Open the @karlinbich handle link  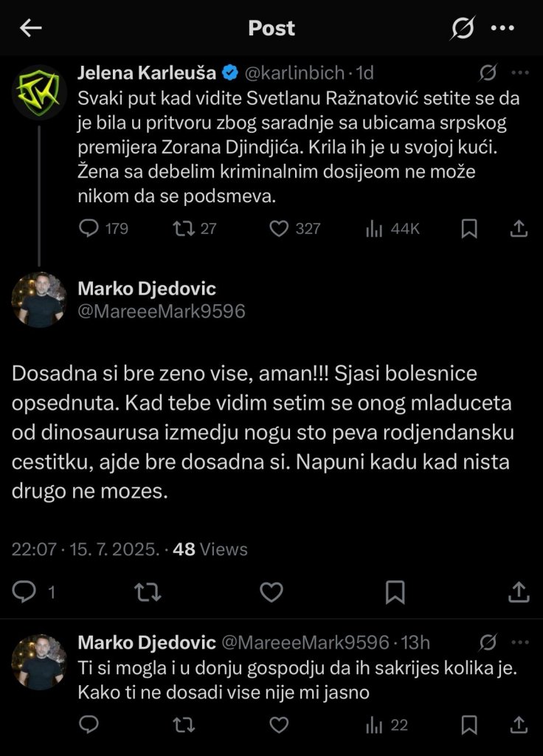[294, 73]
